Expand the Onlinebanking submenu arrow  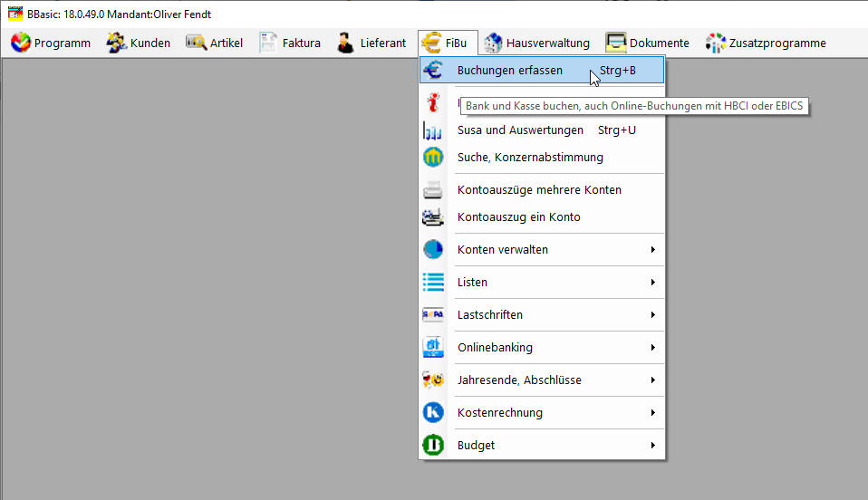[653, 348]
